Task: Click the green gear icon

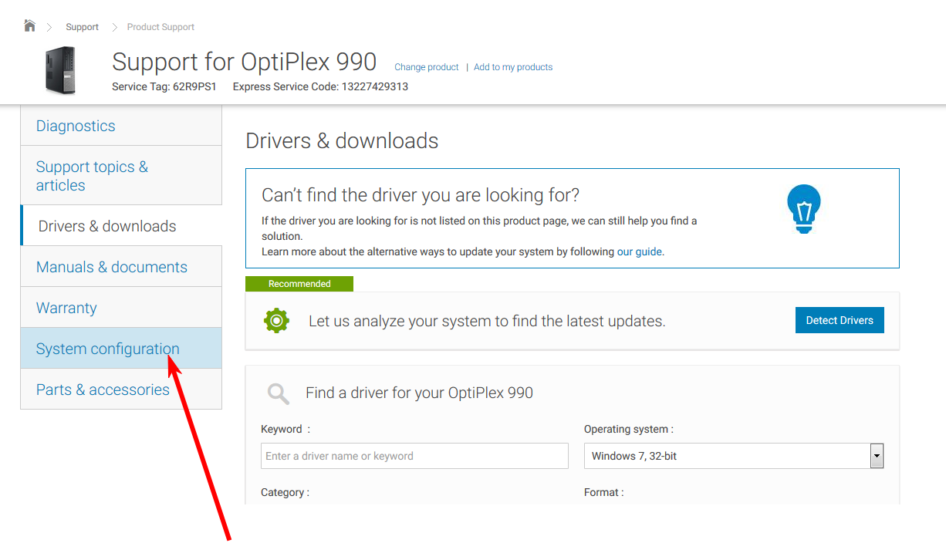Action: click(x=276, y=320)
